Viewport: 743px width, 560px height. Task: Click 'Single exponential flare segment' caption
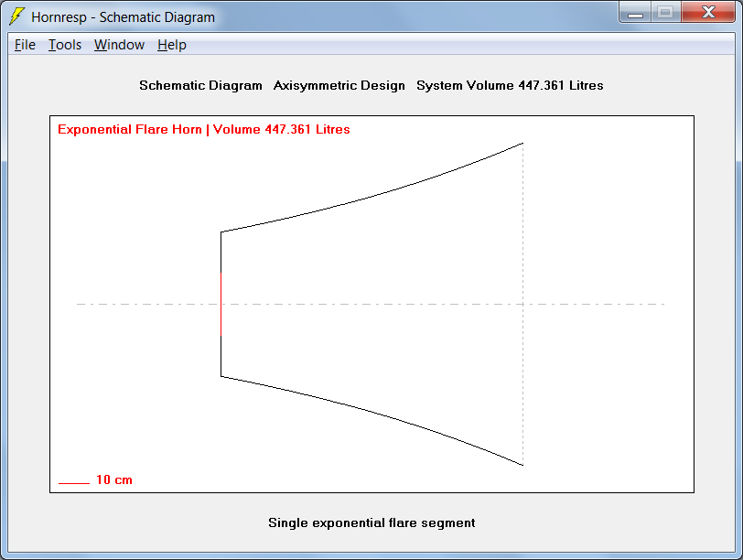371,522
